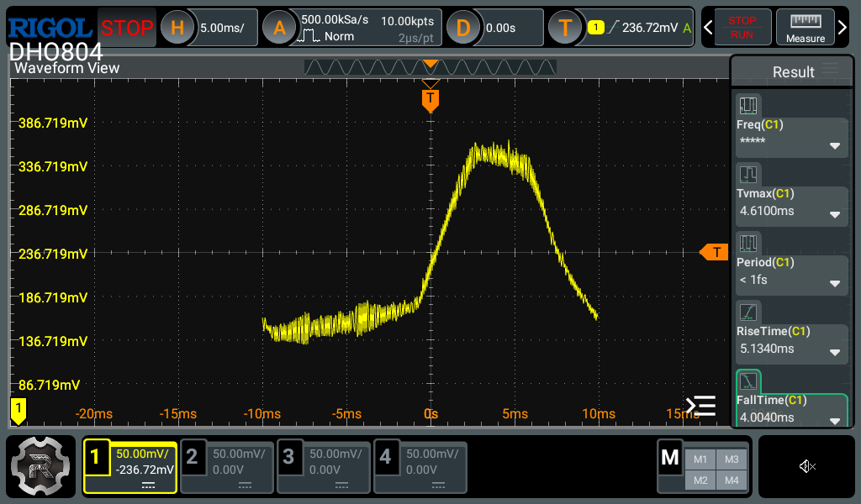
Task: Click the Horizontal timebase H icon
Action: [177, 28]
